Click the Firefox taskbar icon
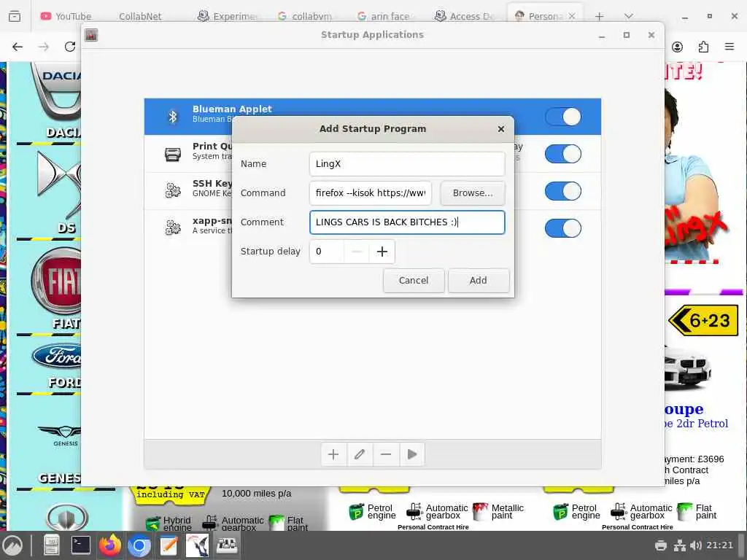Screen dimensions: 747x560 click(x=109, y=545)
